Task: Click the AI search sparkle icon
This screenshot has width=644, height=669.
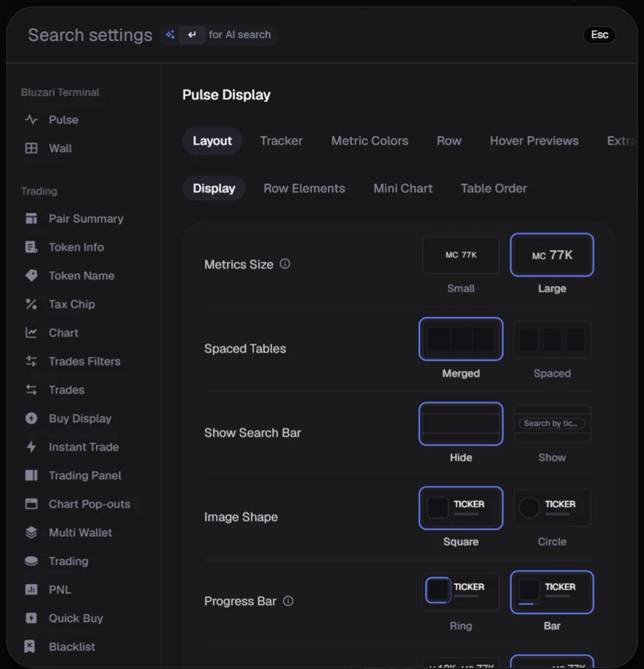Action: coord(171,34)
